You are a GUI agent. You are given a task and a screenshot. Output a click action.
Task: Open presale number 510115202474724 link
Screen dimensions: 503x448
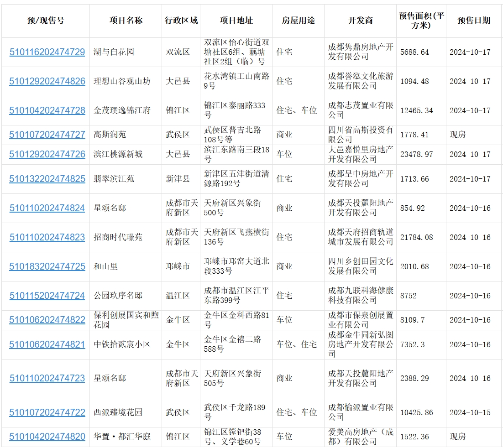click(47, 296)
